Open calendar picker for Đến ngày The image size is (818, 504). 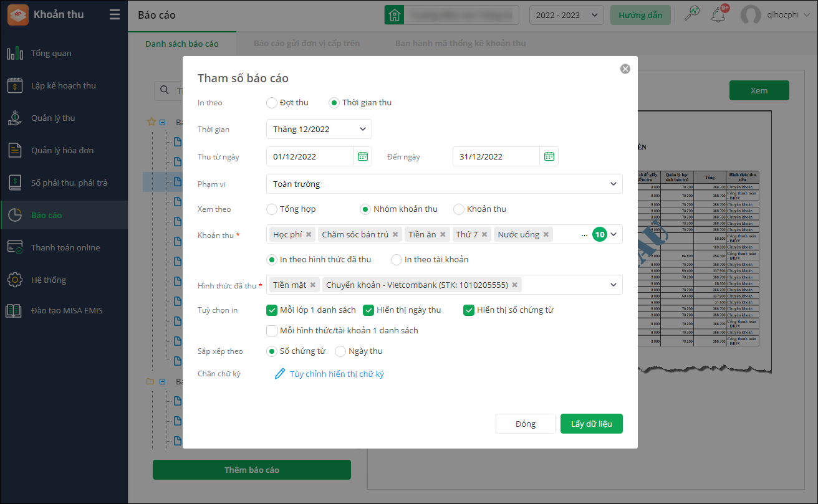click(x=549, y=156)
